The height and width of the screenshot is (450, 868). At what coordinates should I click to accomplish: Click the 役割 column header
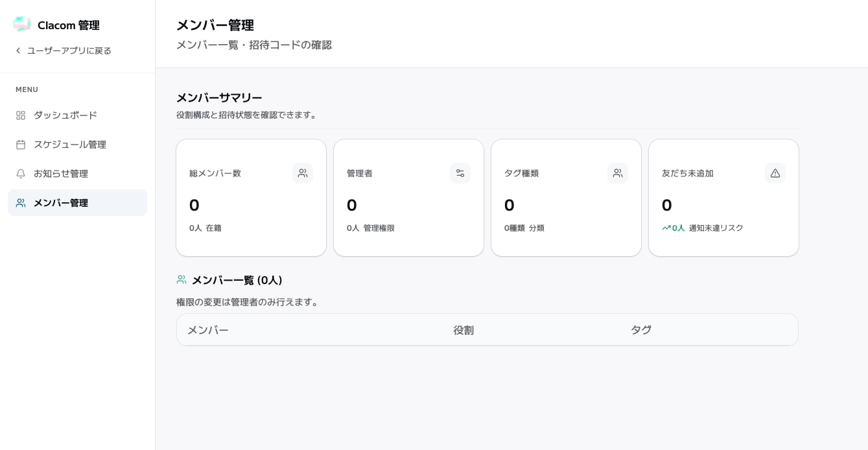(x=463, y=330)
